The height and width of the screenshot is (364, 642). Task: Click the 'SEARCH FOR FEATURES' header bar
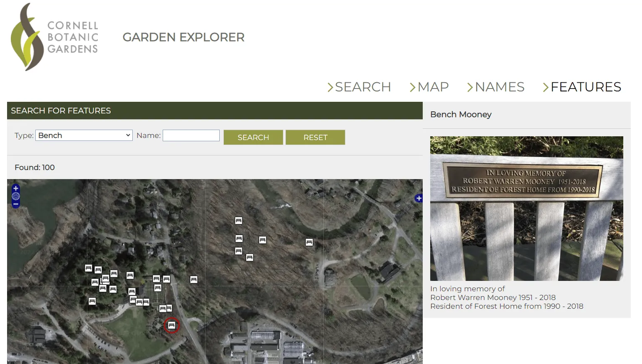pyautogui.click(x=215, y=111)
